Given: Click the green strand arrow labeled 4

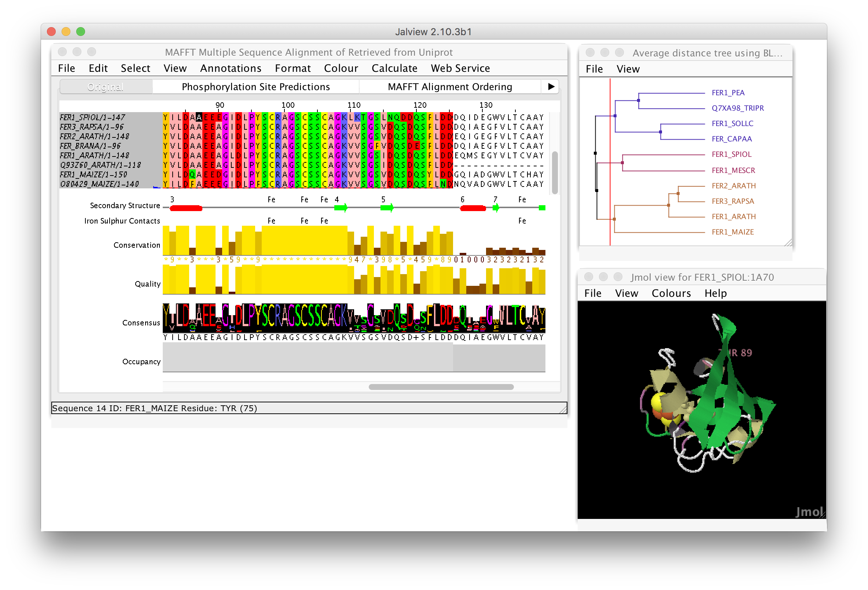Looking at the screenshot, I should pos(340,208).
